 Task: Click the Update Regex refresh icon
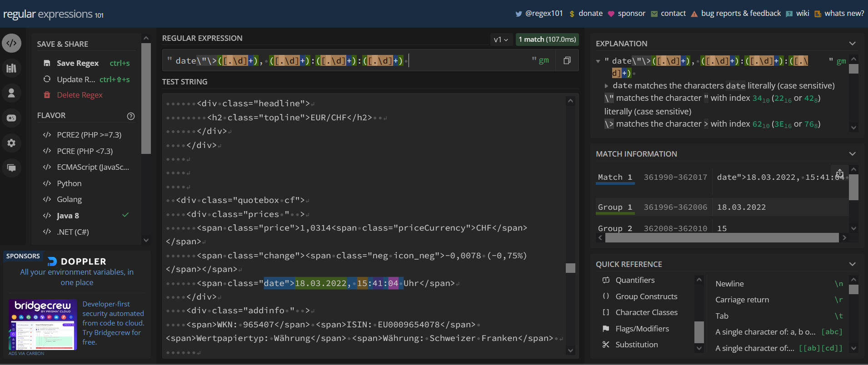47,79
